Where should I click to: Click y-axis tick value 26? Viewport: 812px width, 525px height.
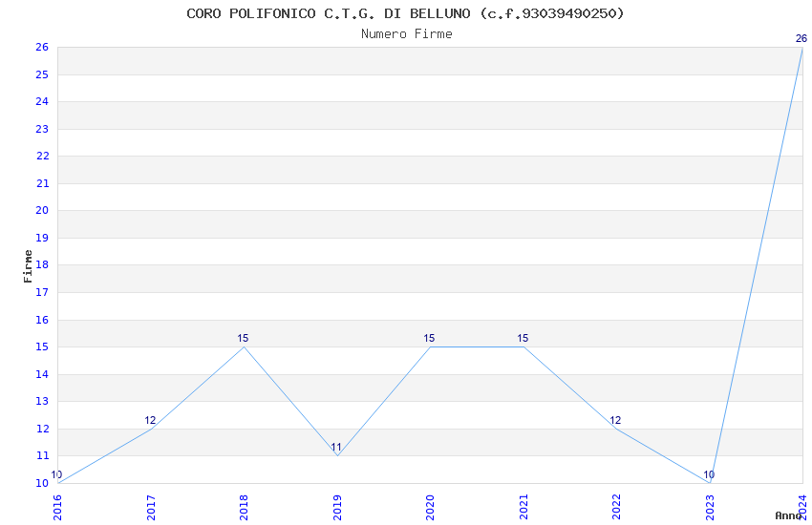[42, 47]
